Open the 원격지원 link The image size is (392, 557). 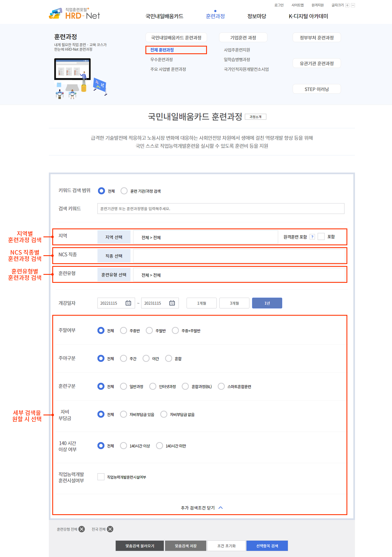click(318, 5)
